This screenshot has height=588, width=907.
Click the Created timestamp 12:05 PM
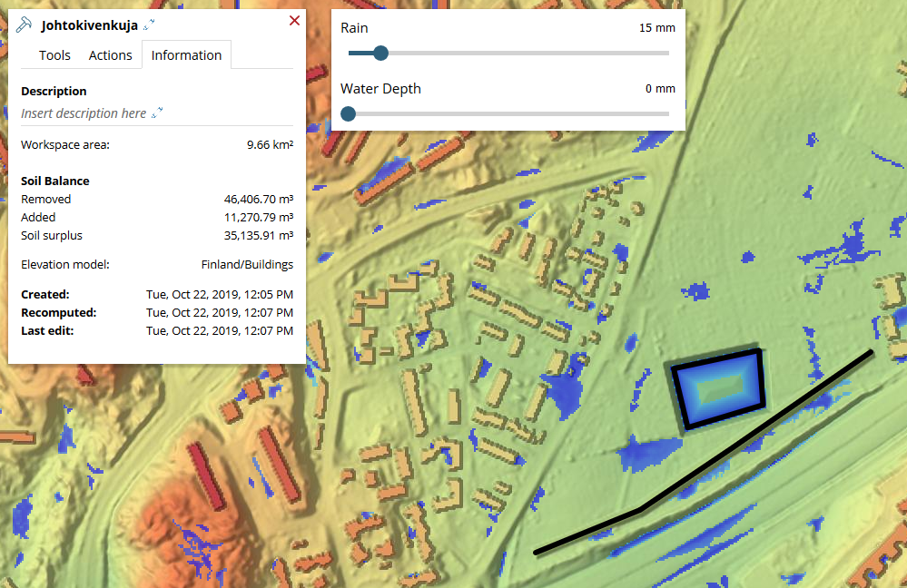pos(220,294)
